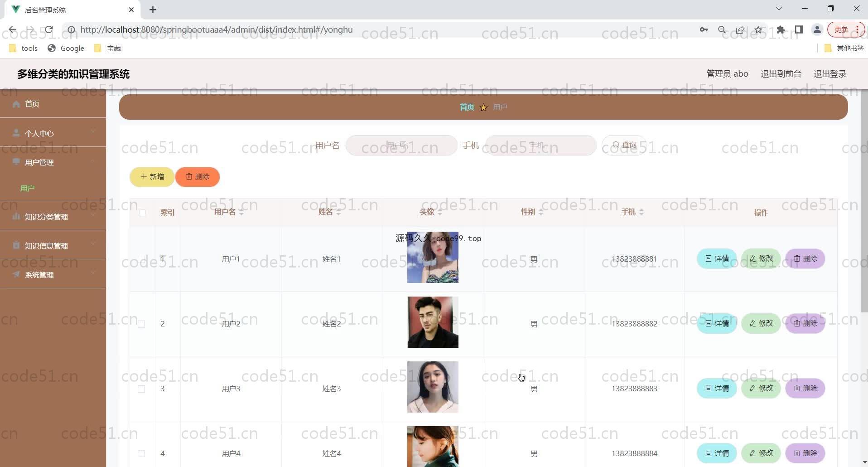Click the 首页 breadcrumb link
This screenshot has height=467, width=868.
click(x=467, y=107)
